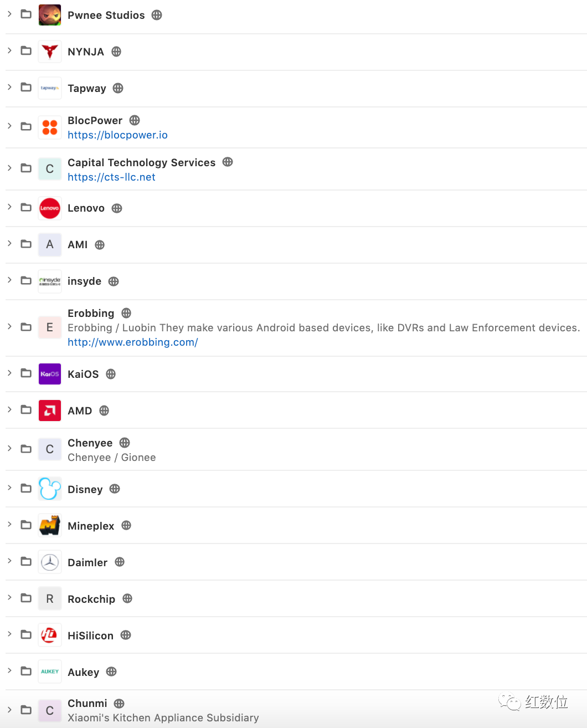
Task: Click the Disney Mickey logo avatar
Action: click(50, 489)
